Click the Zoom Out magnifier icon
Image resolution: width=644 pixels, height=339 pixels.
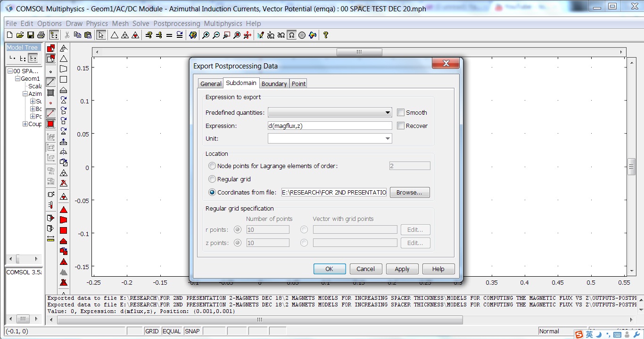216,35
